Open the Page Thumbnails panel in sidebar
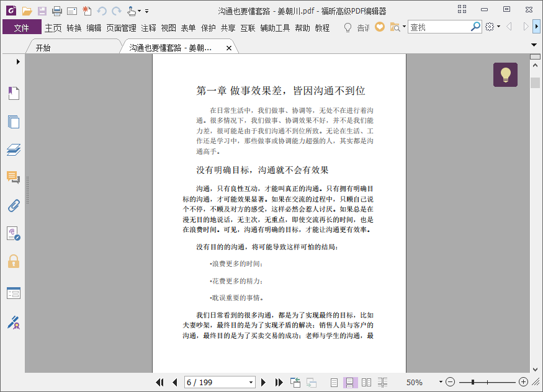This screenshot has width=543, height=392. [x=14, y=122]
